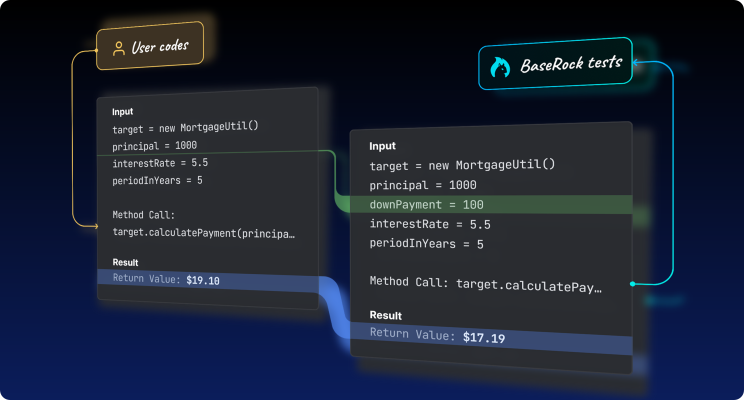Click the 'Return Value: $17.19' result row
The width and height of the screenshot is (744, 400).
pos(491,338)
